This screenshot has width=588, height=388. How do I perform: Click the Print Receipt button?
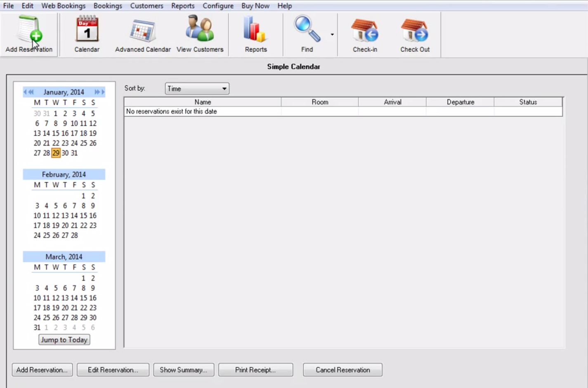point(255,370)
